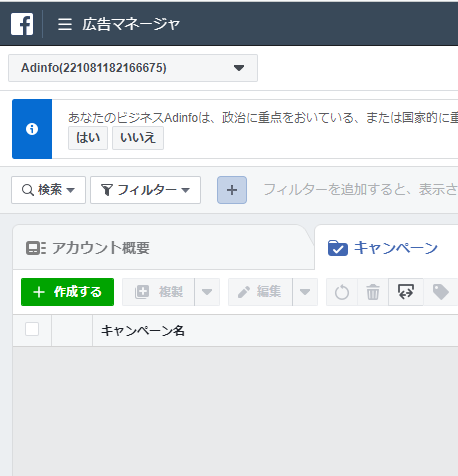Click the plus button to add a filter

(x=232, y=190)
